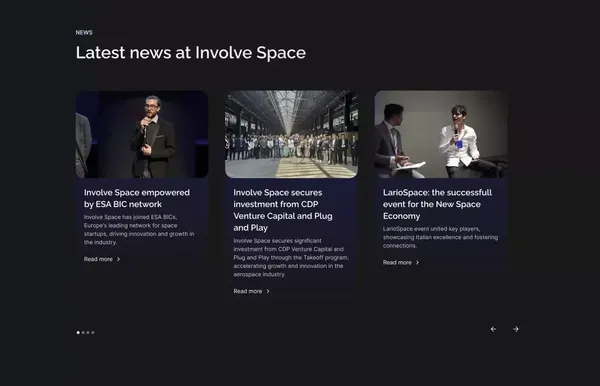Select the second carousel pagination dot
The width and height of the screenshot is (600, 386).
click(x=83, y=332)
